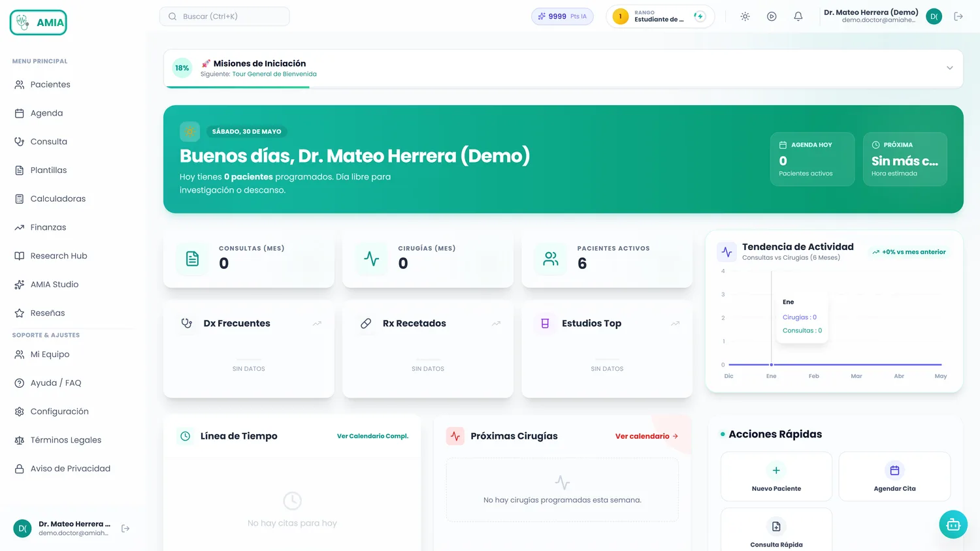980x551 pixels.
Task: Click the Tendencia de Actividad pulse icon
Action: coord(727,251)
